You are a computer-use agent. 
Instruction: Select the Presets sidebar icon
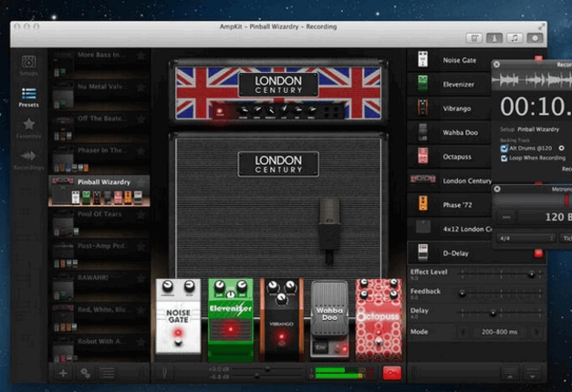[x=28, y=97]
